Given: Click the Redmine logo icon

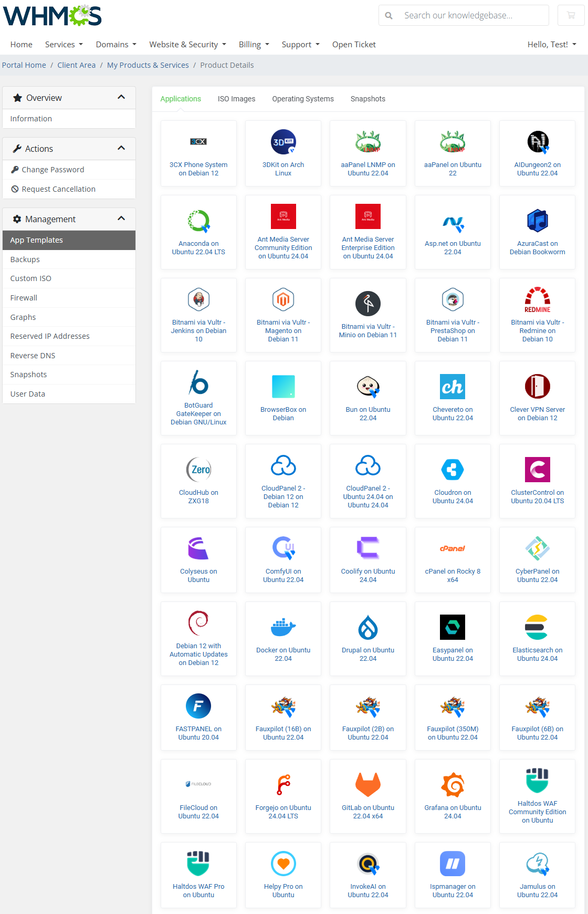Looking at the screenshot, I should coord(538,299).
